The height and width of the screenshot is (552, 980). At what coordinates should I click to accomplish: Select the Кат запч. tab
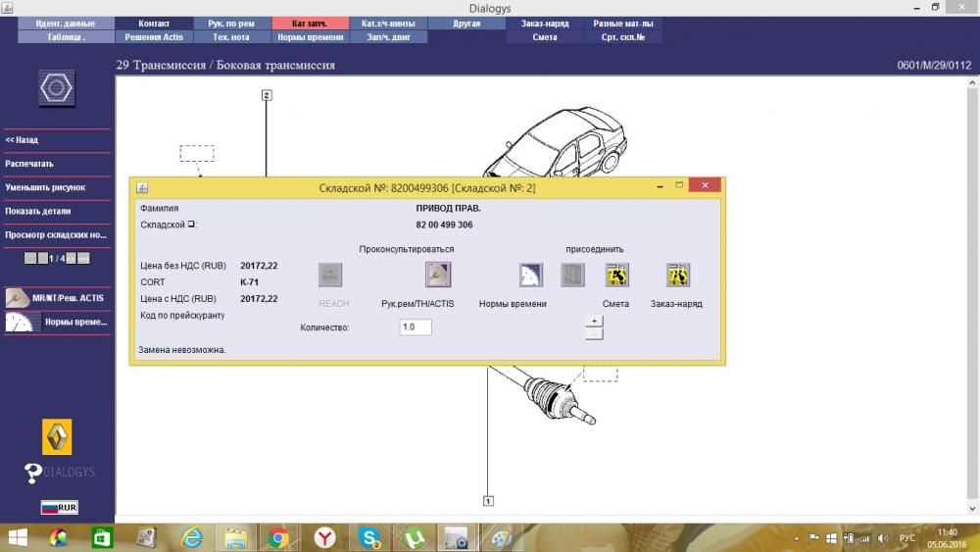(310, 24)
